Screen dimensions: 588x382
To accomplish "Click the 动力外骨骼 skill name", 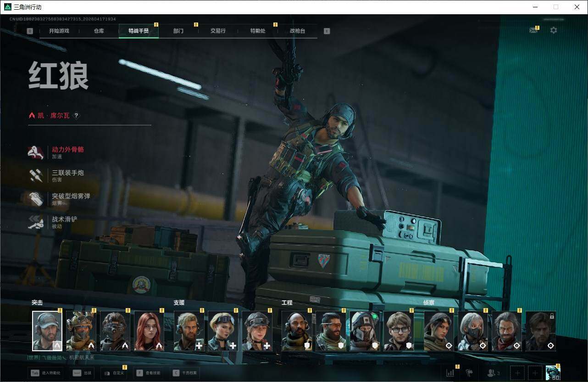I will [68, 149].
